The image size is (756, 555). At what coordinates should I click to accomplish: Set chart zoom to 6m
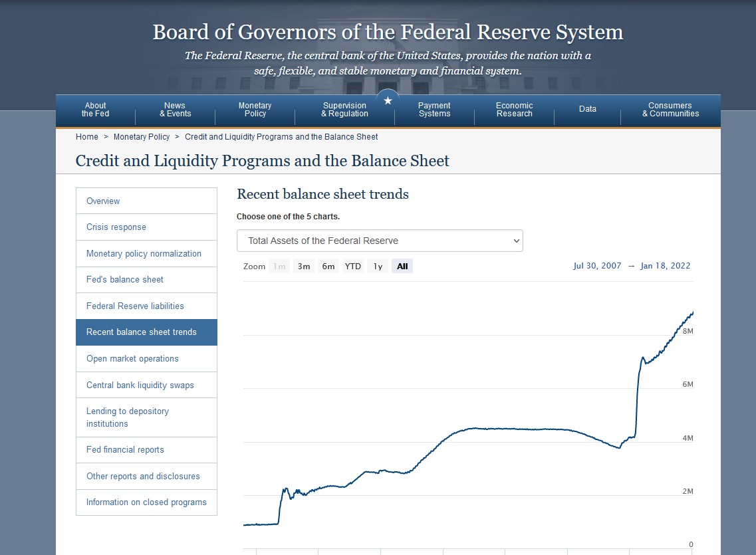click(x=328, y=266)
